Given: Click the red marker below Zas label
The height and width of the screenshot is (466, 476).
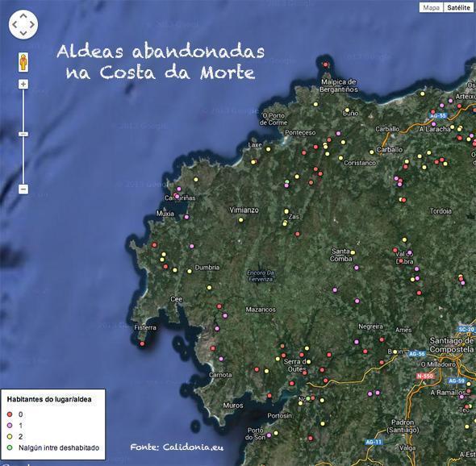Looking at the screenshot, I should pos(297,234).
